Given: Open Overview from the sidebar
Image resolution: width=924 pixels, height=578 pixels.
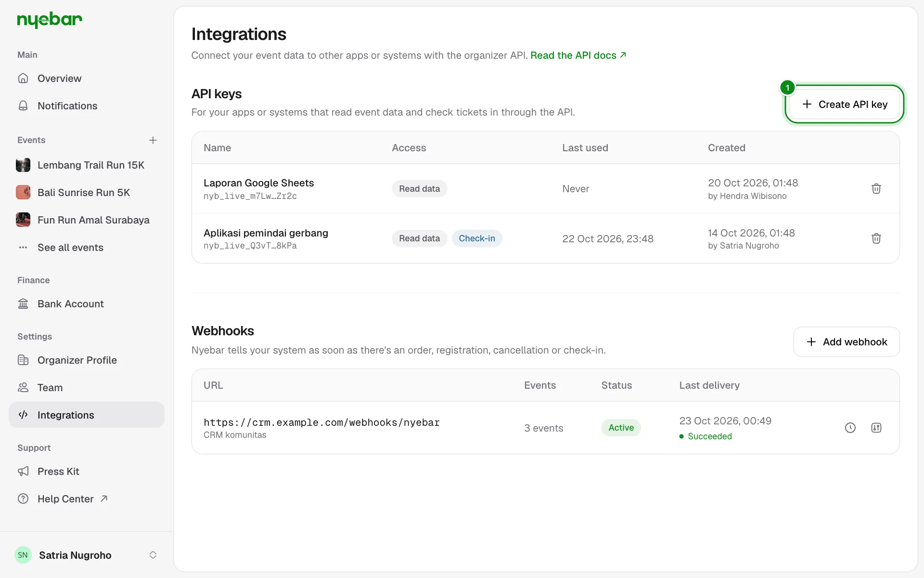Looking at the screenshot, I should [87, 79].
